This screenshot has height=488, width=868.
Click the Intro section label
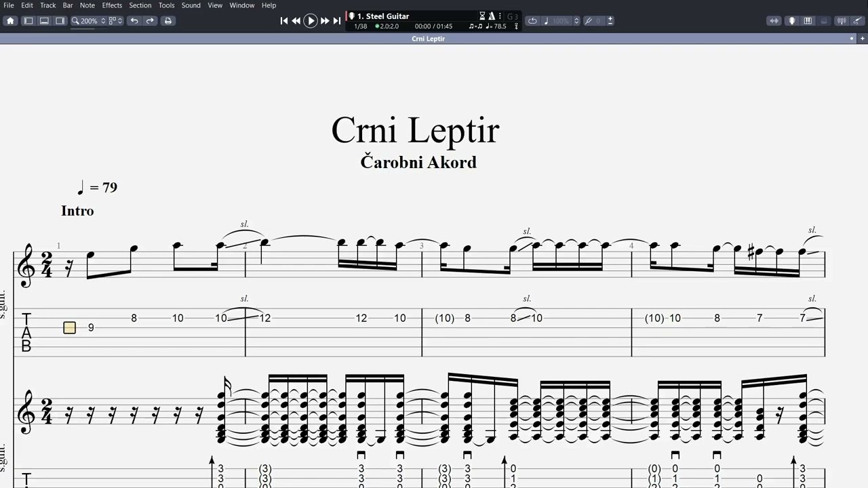pos(77,211)
